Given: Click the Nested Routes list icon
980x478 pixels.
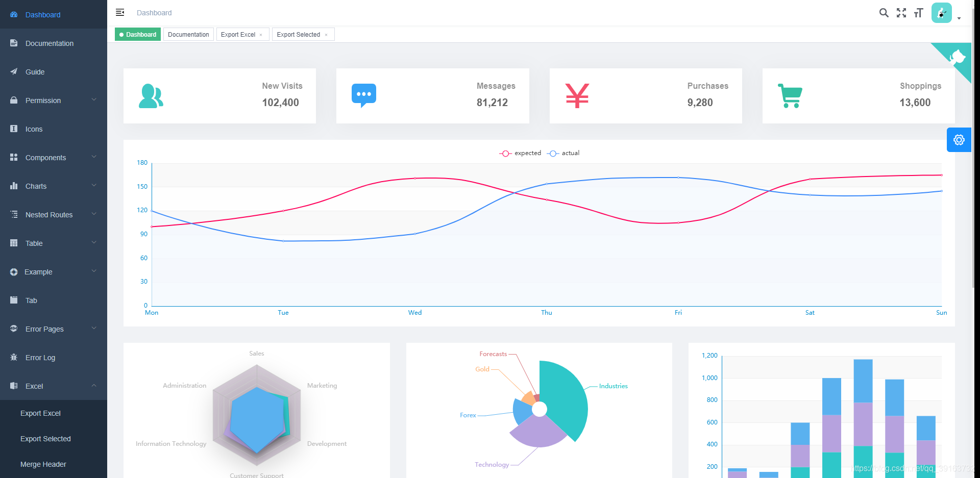Looking at the screenshot, I should click(14, 215).
